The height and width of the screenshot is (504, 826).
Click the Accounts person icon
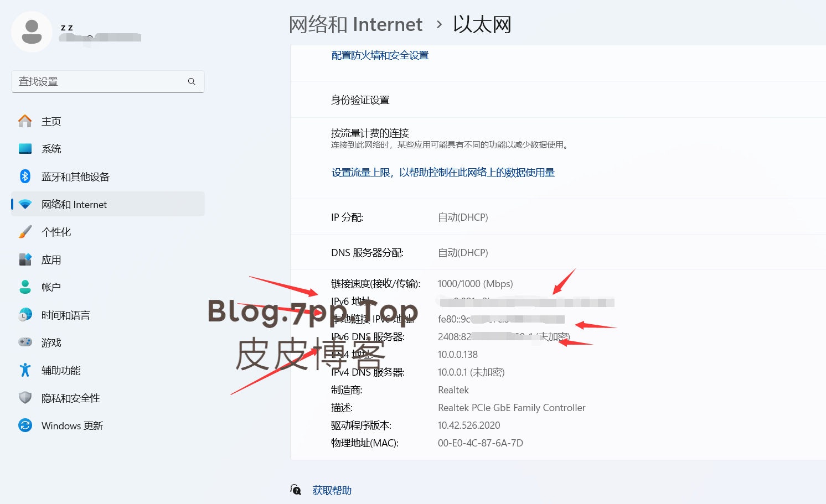25,287
